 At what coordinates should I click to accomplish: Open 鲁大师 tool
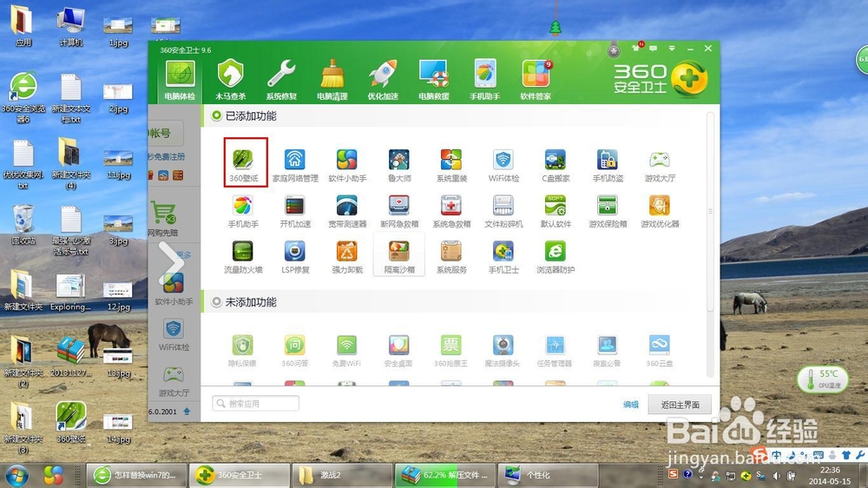[399, 165]
